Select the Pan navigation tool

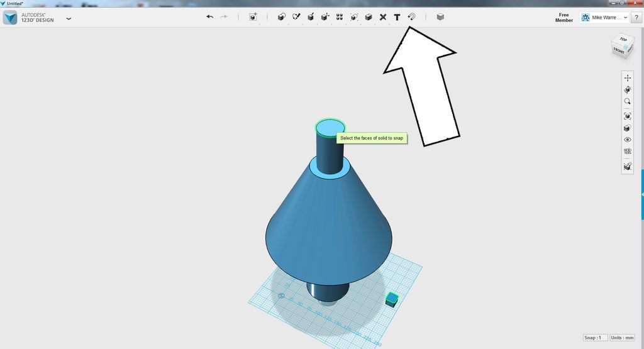coord(627,77)
